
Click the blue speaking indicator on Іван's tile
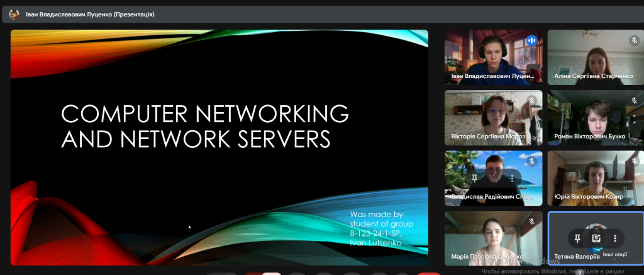click(531, 40)
